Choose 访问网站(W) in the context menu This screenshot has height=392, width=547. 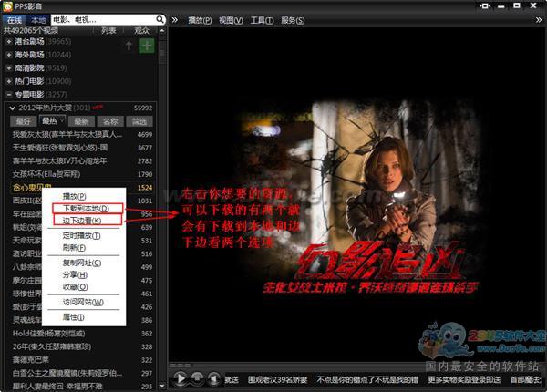[83, 302]
